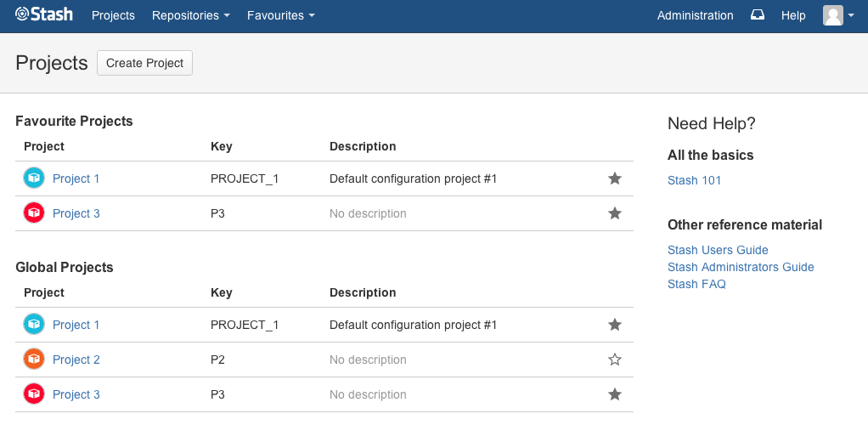Open the Stash 101 help link
This screenshot has height=425, width=868.
pos(694,180)
